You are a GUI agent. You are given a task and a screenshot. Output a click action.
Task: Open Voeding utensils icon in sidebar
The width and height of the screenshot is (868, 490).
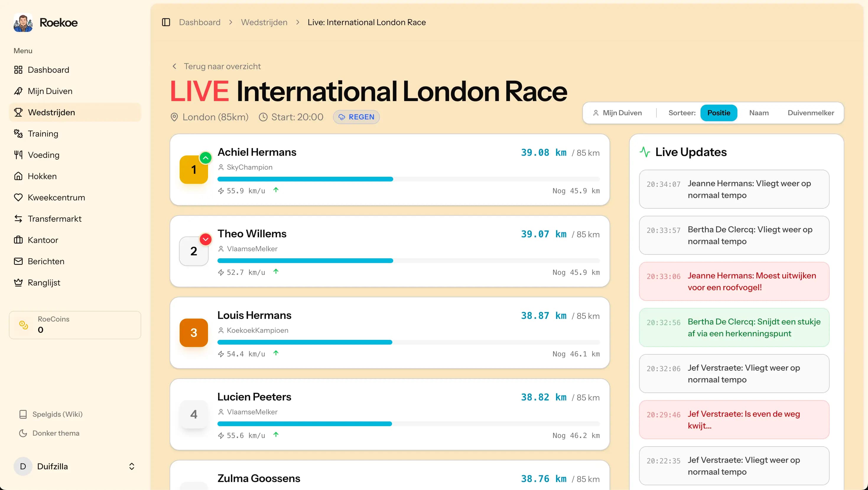(18, 155)
